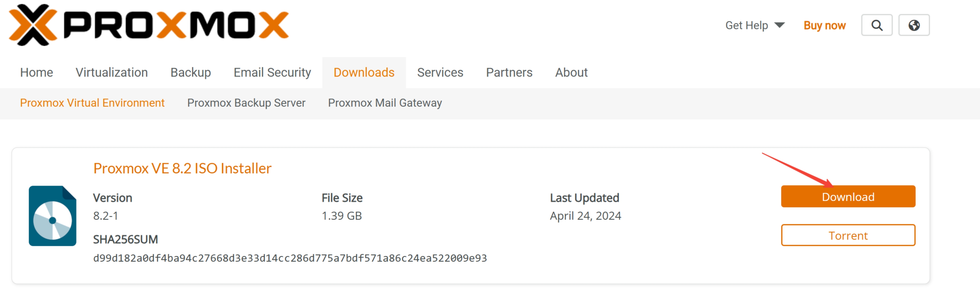Open the Backup menu
The width and height of the screenshot is (980, 290).
tap(191, 72)
